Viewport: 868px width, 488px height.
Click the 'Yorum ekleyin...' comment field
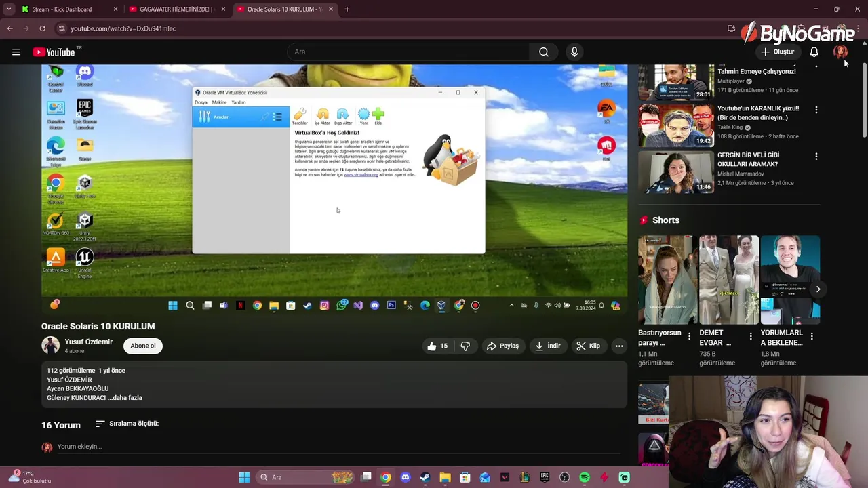coord(338,447)
